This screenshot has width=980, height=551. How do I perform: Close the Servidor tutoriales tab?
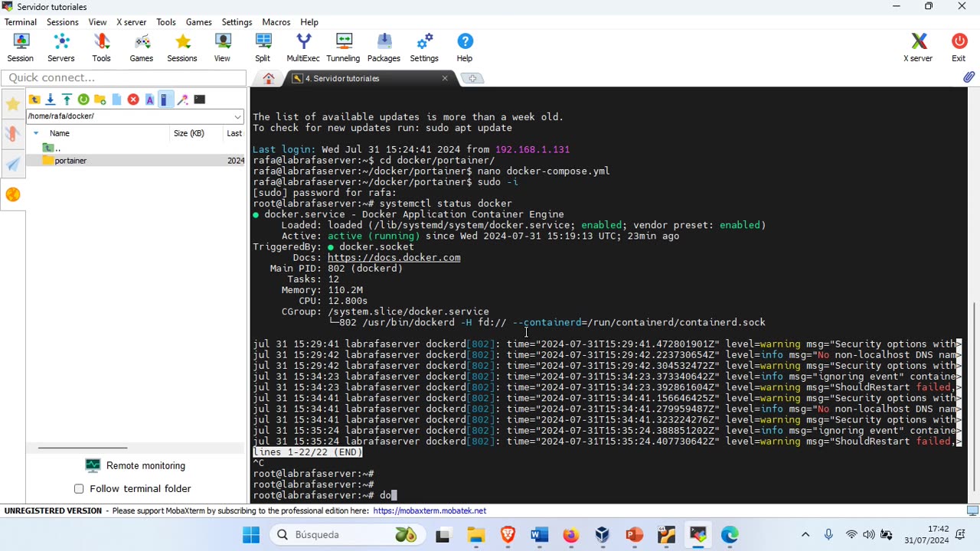point(445,78)
